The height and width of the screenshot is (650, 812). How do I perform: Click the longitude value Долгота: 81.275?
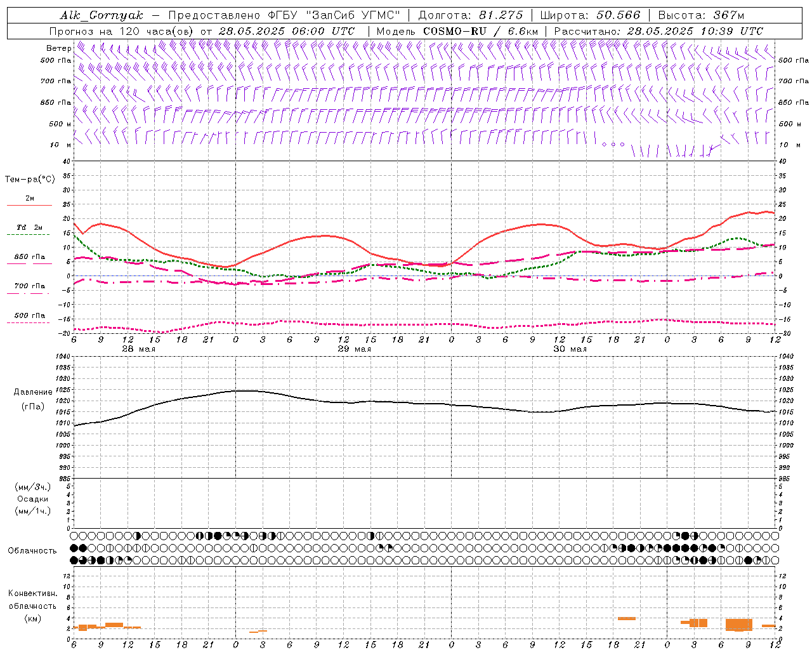tap(471, 15)
